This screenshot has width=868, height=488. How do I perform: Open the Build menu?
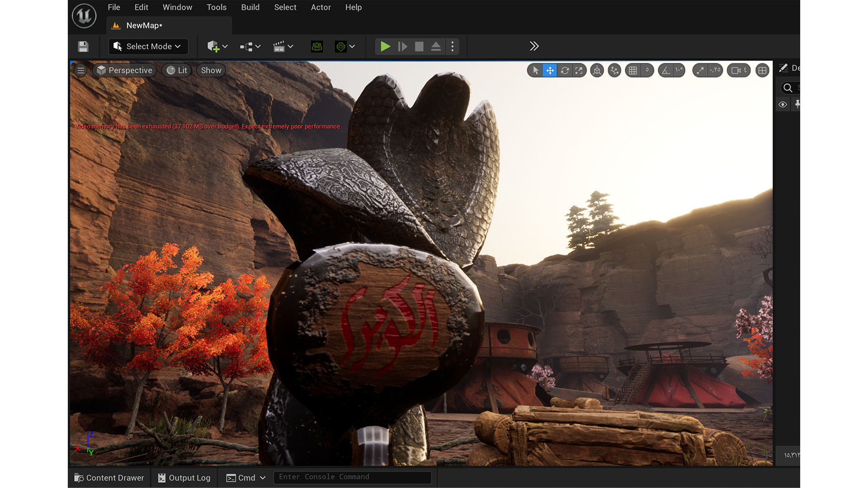[x=250, y=7]
